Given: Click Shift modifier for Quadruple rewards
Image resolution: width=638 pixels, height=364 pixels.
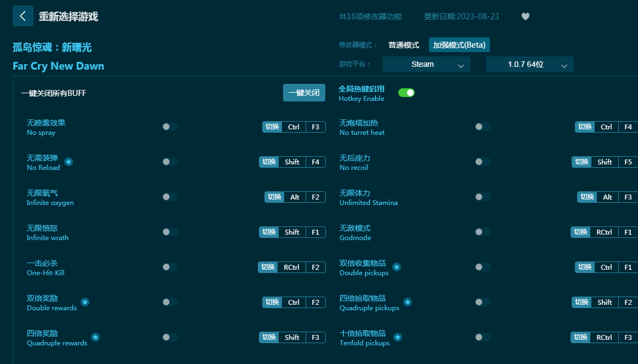Looking at the screenshot, I should [292, 337].
